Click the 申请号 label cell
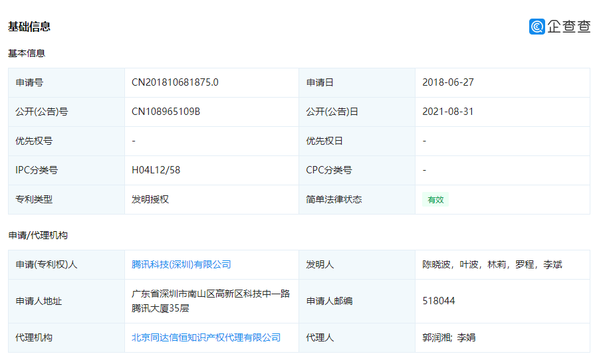The height and width of the screenshot is (364, 599). (x=29, y=82)
